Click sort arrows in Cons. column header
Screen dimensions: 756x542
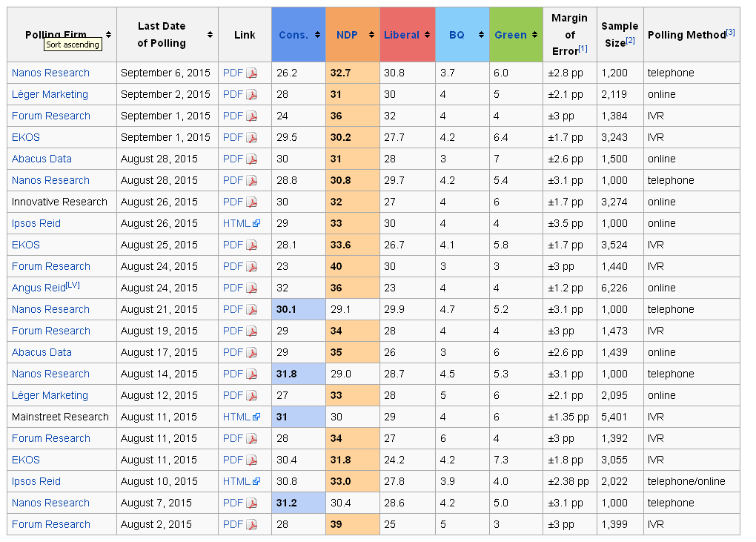(317, 35)
